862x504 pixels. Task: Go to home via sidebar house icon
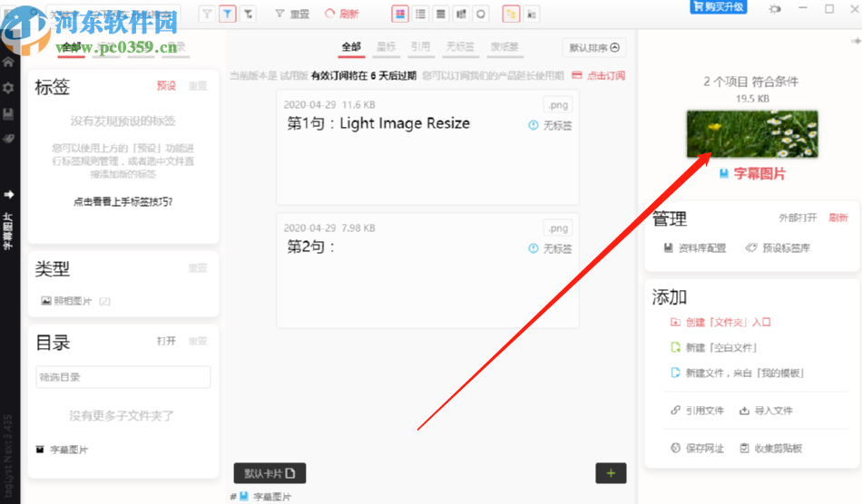point(8,62)
